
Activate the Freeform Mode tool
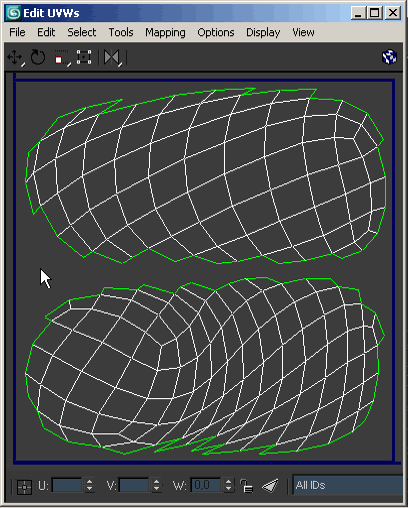tap(84, 57)
